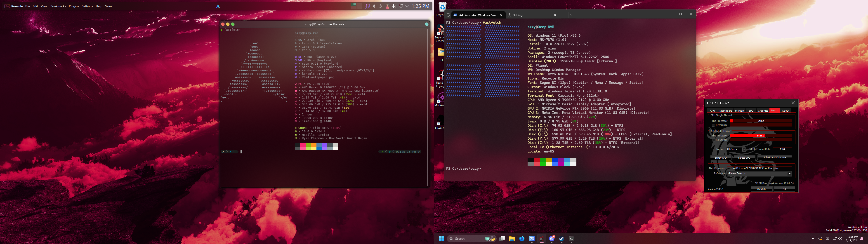
Task: Switch to About tab in CPU-Z
Action: [785, 110]
